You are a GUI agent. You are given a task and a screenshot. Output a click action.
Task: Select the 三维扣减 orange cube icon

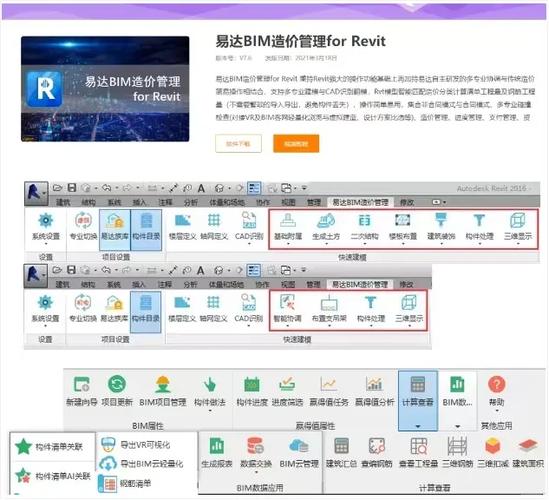click(493, 446)
